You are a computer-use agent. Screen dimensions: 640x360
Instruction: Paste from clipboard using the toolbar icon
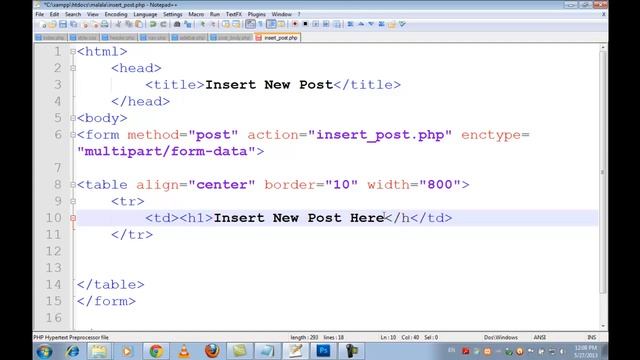coord(139,24)
